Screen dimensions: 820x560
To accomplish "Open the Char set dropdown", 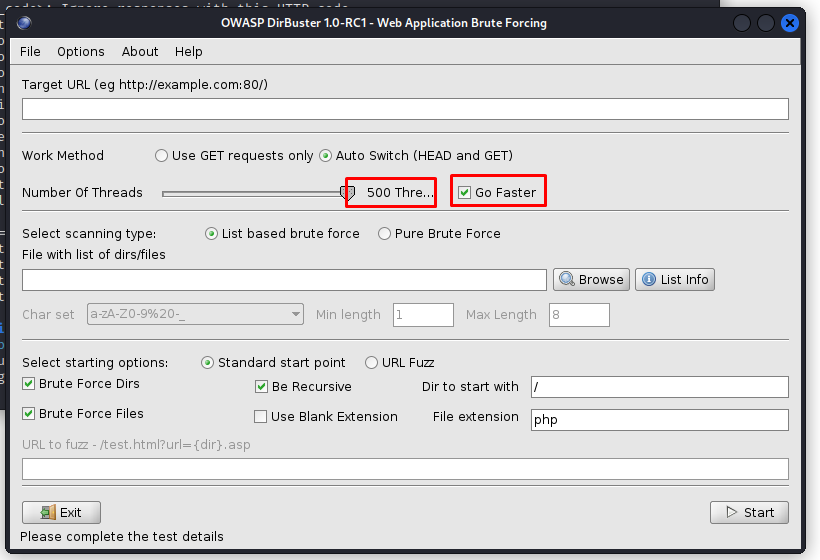I will point(195,314).
